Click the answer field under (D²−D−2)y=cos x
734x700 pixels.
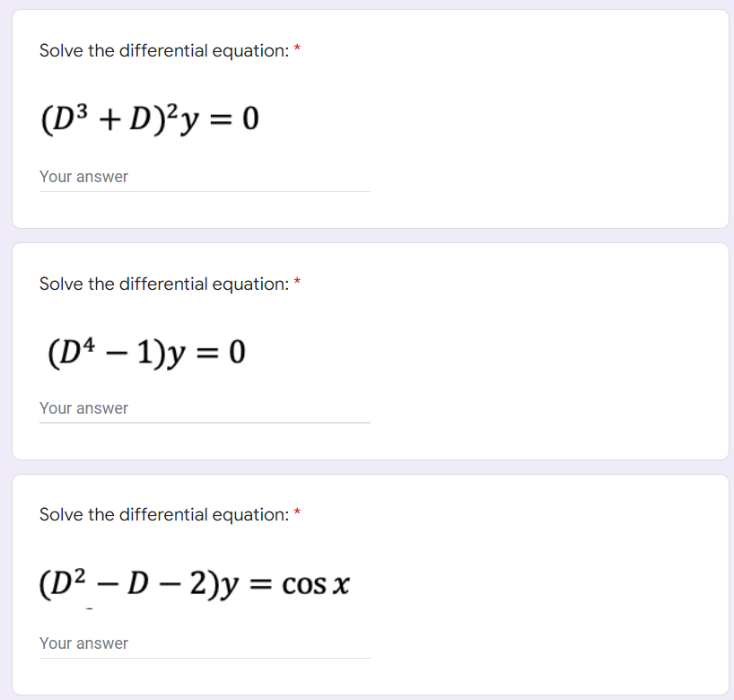205,643
